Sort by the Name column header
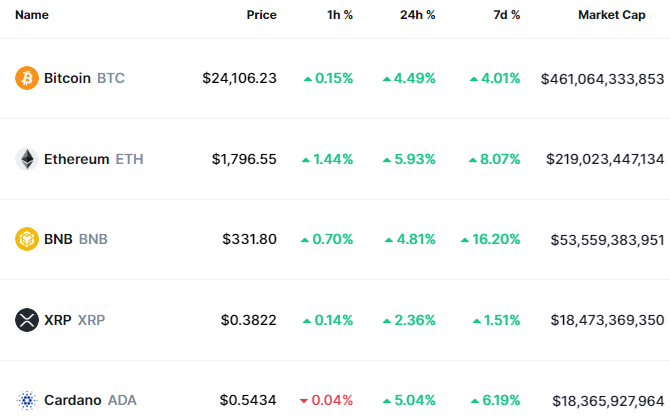The height and width of the screenshot is (420, 670). pos(32,16)
